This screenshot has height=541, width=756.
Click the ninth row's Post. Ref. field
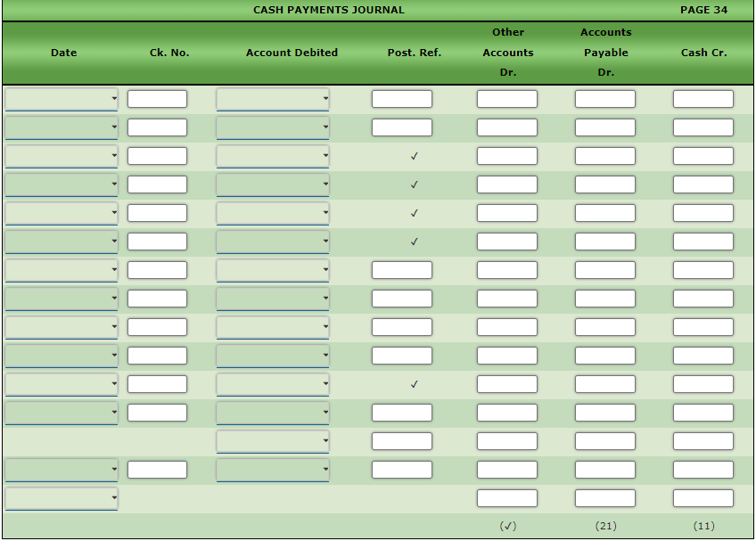click(x=401, y=327)
